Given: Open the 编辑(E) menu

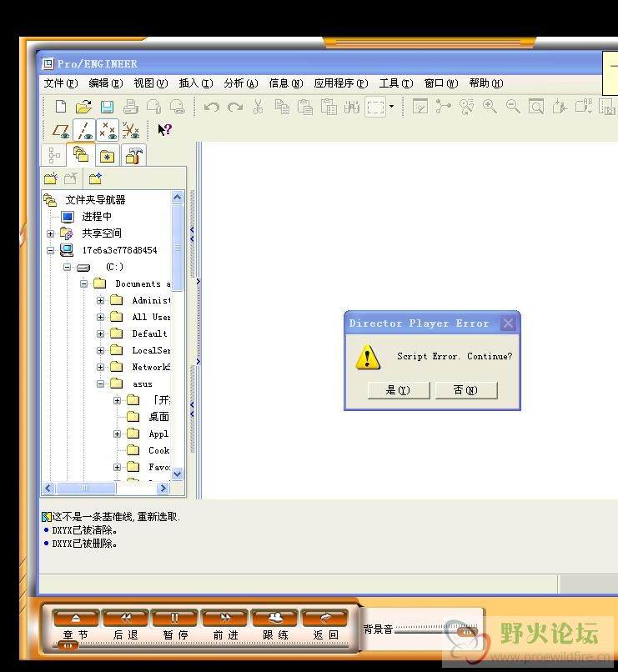Looking at the screenshot, I should pos(106,83).
